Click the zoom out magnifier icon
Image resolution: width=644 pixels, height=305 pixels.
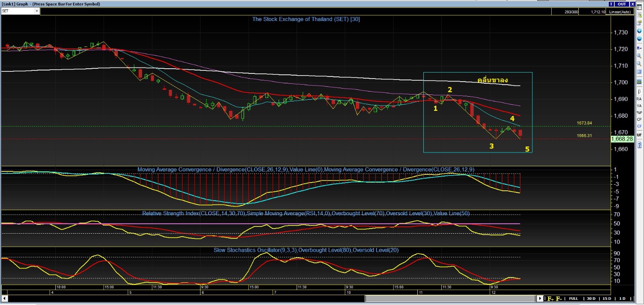(639, 64)
